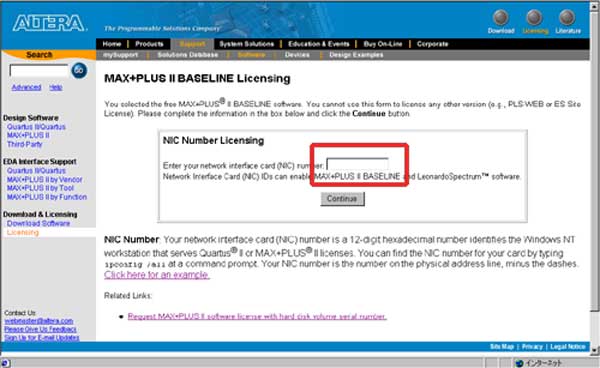Open the Support menu item

pyautogui.click(x=192, y=44)
